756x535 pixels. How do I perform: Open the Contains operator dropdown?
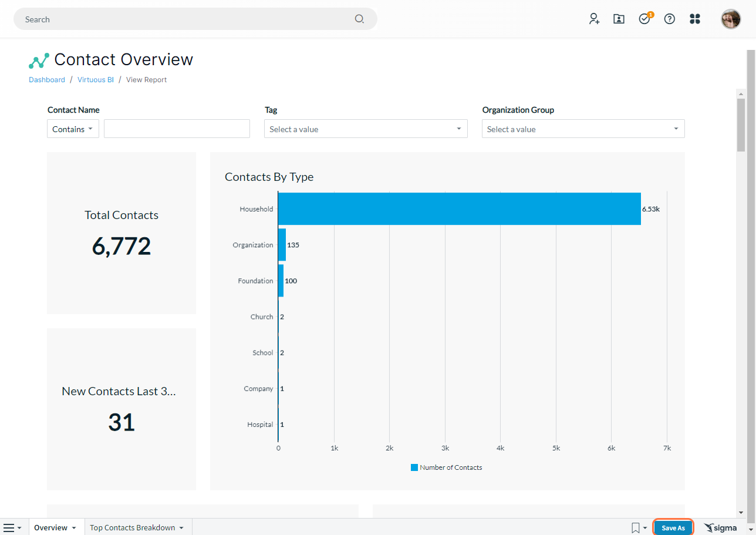[x=73, y=129]
